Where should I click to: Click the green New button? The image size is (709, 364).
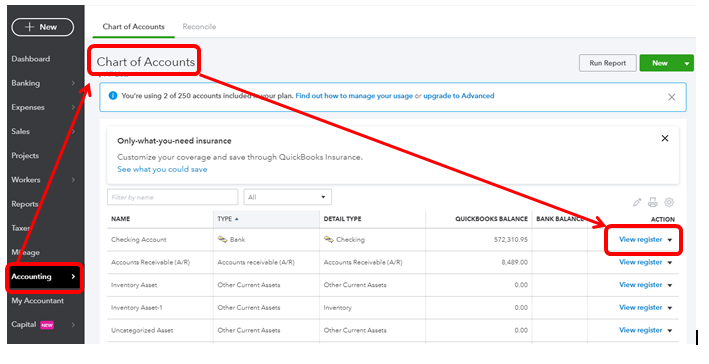tap(660, 63)
